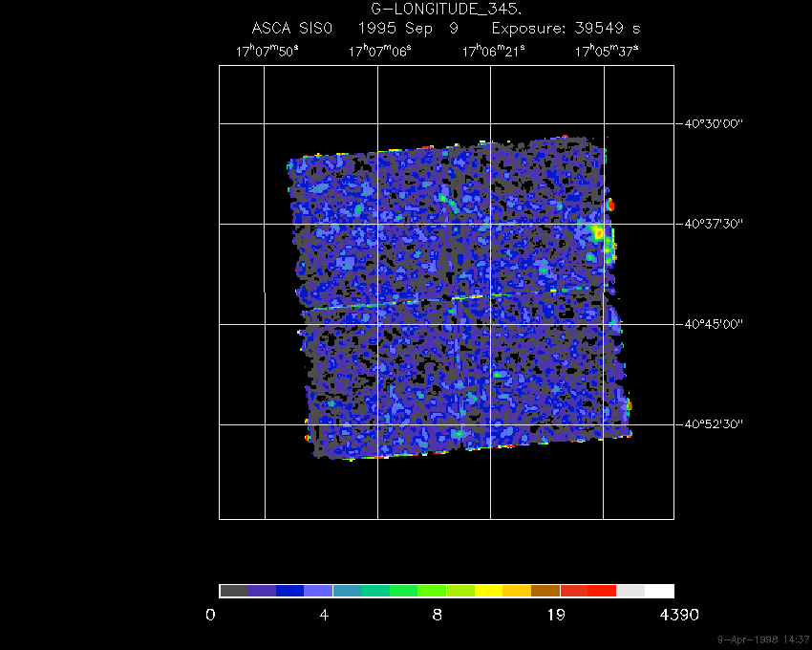Click the observation date 1995 Sep 9

[x=409, y=28]
